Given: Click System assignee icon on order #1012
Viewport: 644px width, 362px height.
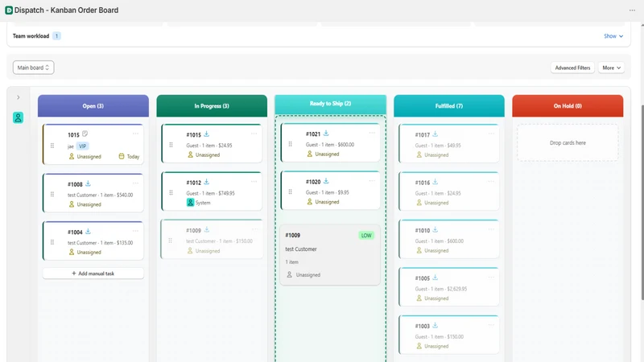Looking at the screenshot, I should click(x=190, y=203).
